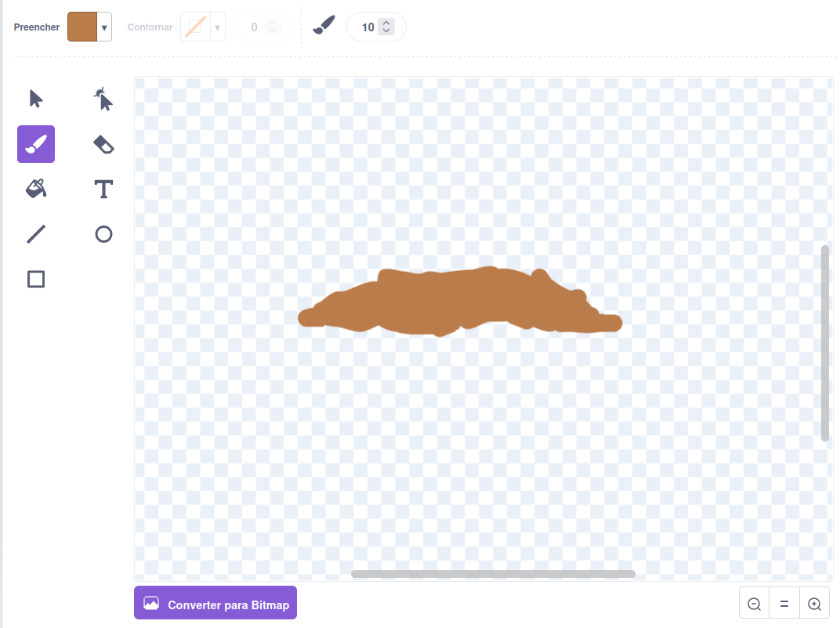The height and width of the screenshot is (628, 840).
Task: Select the arrow Select tool
Action: [36, 99]
